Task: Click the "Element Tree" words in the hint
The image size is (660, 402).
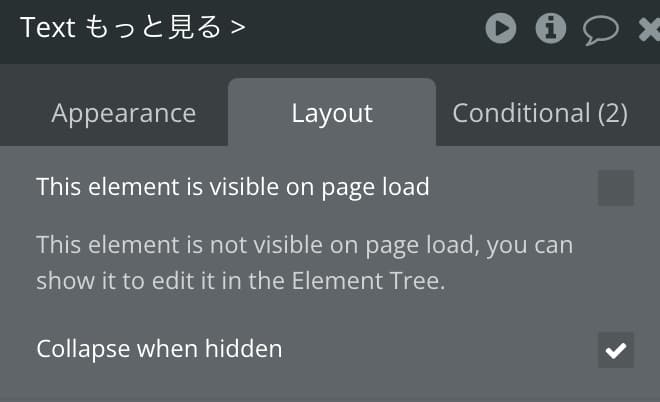Action: 366,281
